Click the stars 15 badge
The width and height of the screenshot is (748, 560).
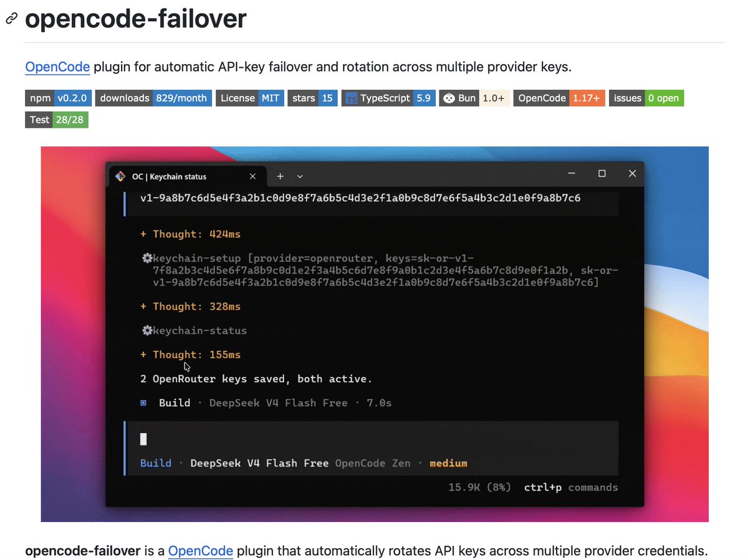coord(312,98)
